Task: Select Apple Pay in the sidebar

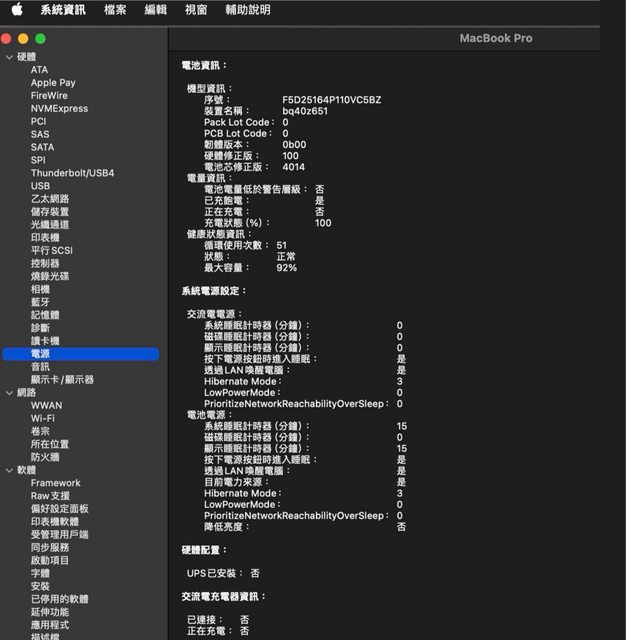Action: coord(53,83)
